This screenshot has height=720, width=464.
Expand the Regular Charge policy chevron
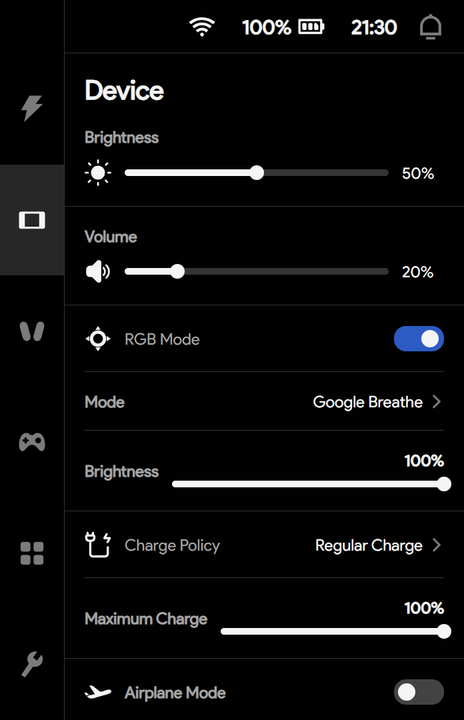436,545
